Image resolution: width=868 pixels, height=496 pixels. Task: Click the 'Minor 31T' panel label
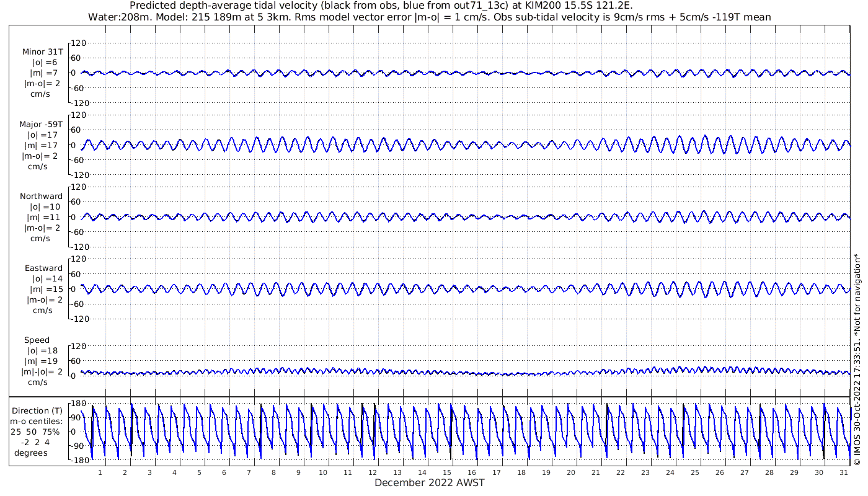click(x=42, y=52)
